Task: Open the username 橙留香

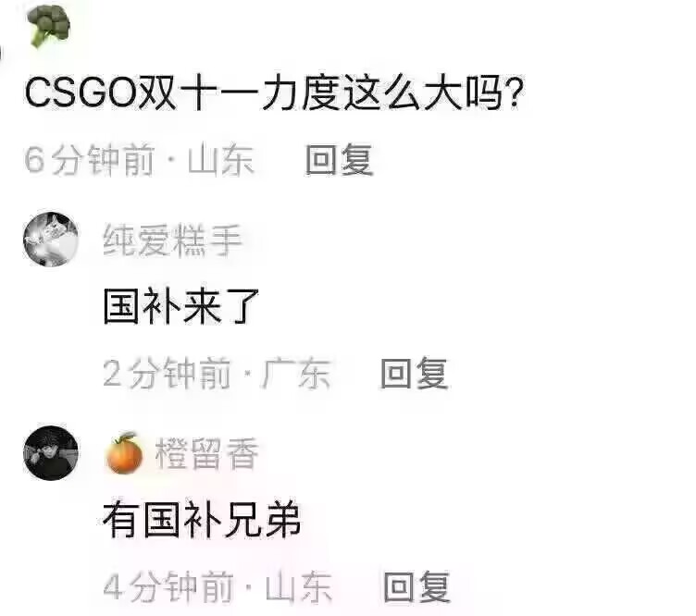Action: [x=206, y=453]
